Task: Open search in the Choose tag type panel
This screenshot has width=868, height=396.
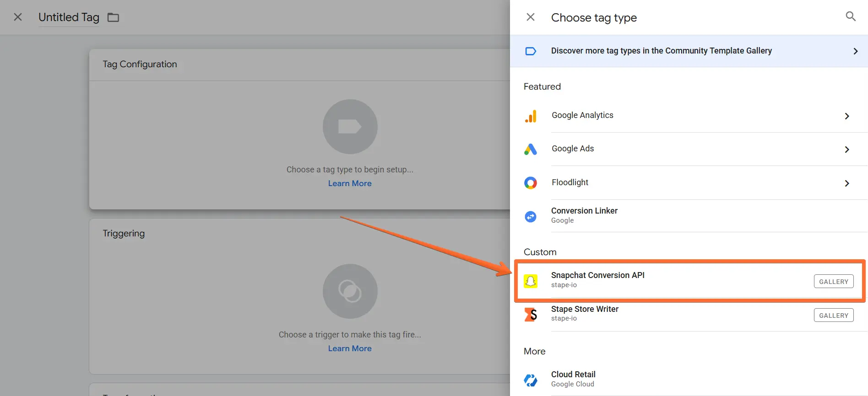Action: click(x=851, y=16)
